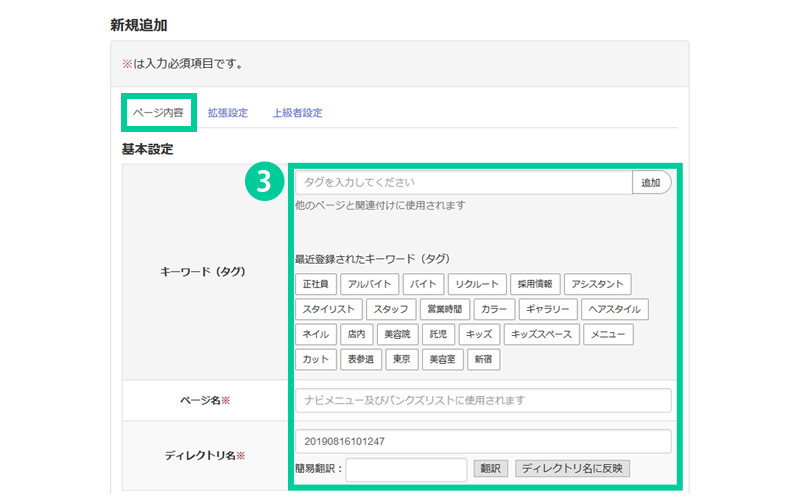Select the アルバイト keyword tag

[370, 284]
